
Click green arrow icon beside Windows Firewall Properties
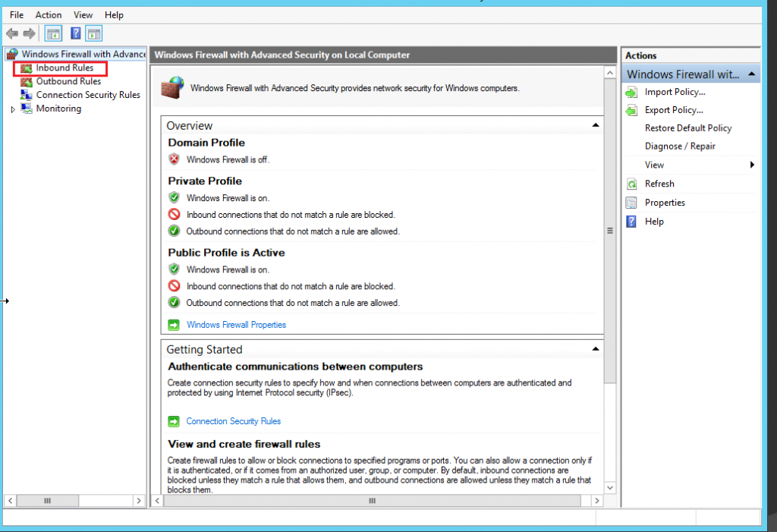(174, 325)
